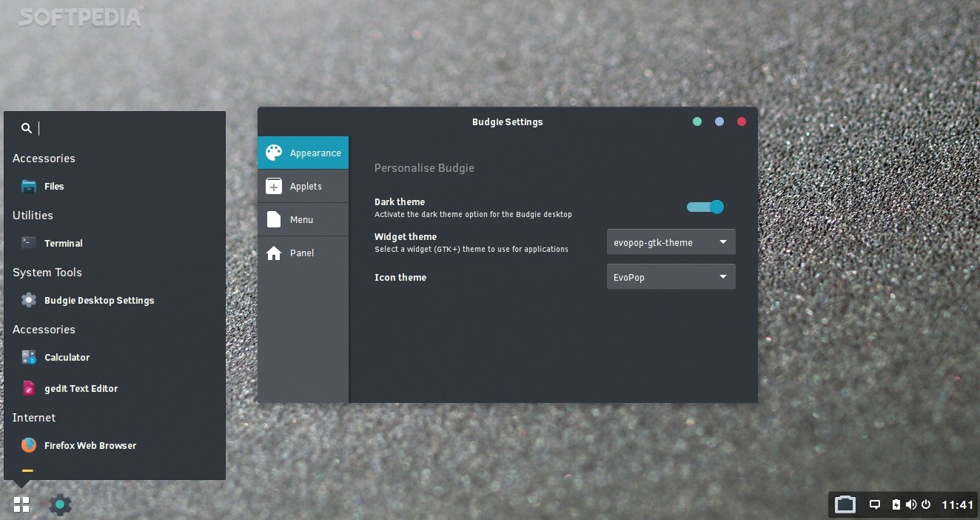Open Panel settings via home icon
Image resolution: width=980 pixels, height=520 pixels.
click(x=273, y=253)
